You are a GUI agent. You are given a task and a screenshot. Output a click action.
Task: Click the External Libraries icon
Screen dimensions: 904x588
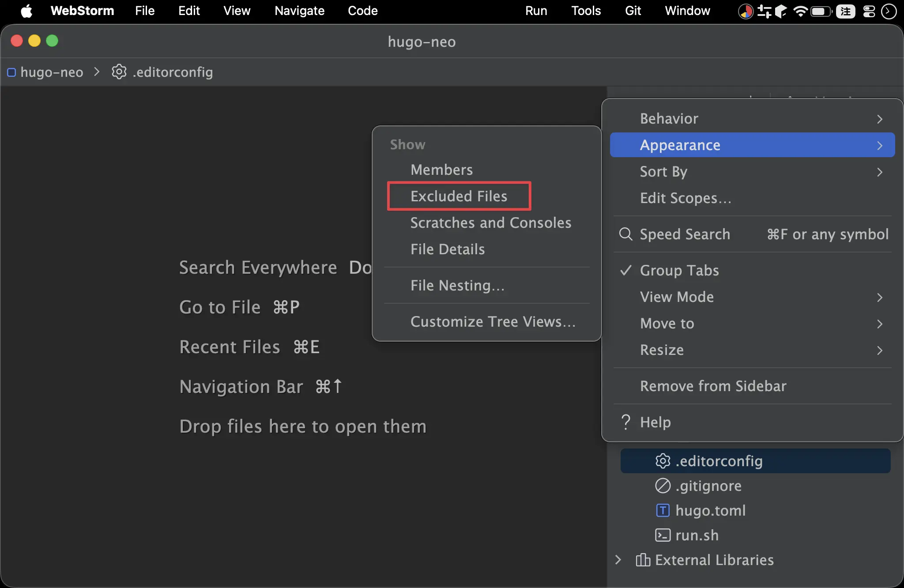[x=643, y=560]
